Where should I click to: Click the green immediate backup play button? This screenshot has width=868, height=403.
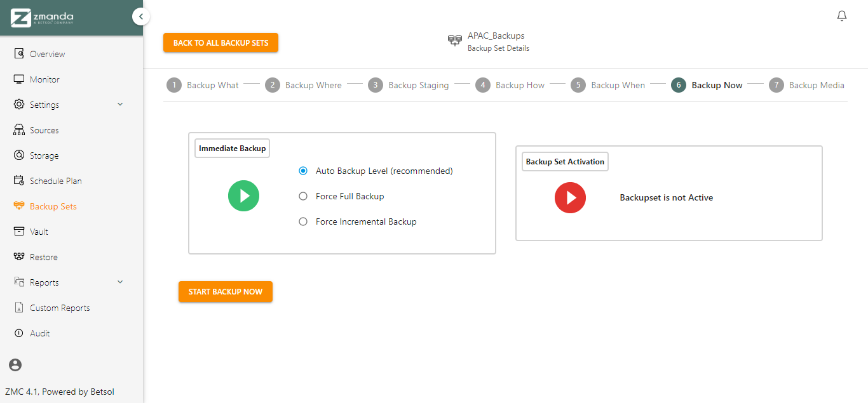244,196
